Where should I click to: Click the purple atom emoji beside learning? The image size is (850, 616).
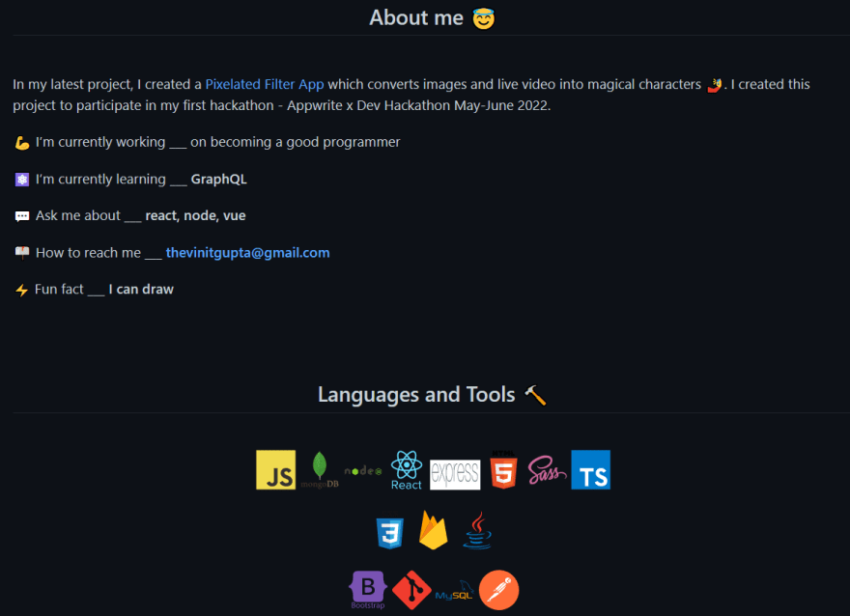21,180
